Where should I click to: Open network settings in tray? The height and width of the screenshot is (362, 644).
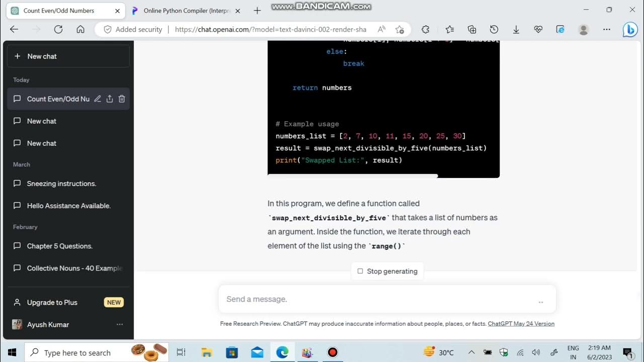[520, 352]
